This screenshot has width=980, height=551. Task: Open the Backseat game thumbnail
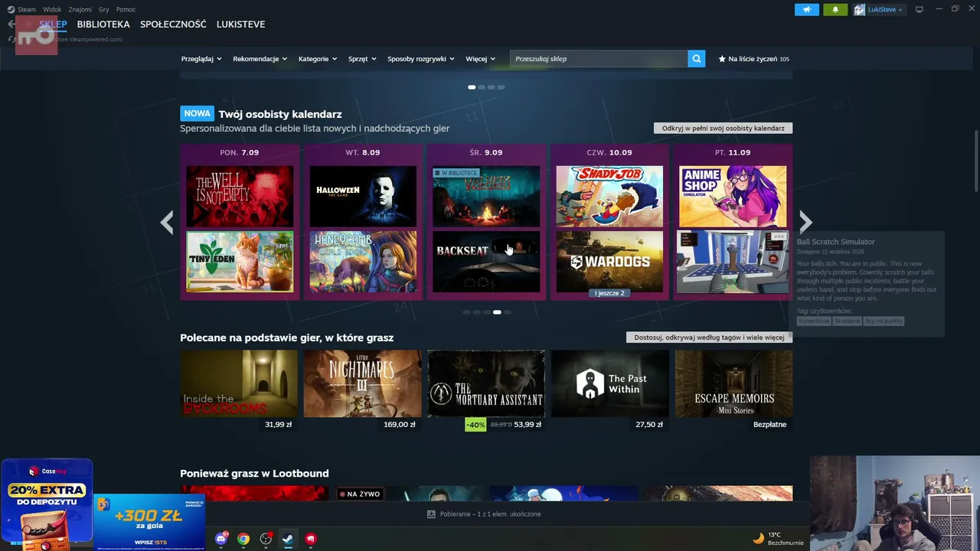pyautogui.click(x=486, y=262)
